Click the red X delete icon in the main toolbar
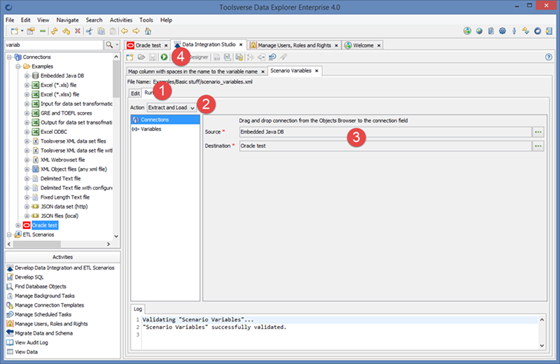The width and height of the screenshot is (560, 364). pos(78,31)
